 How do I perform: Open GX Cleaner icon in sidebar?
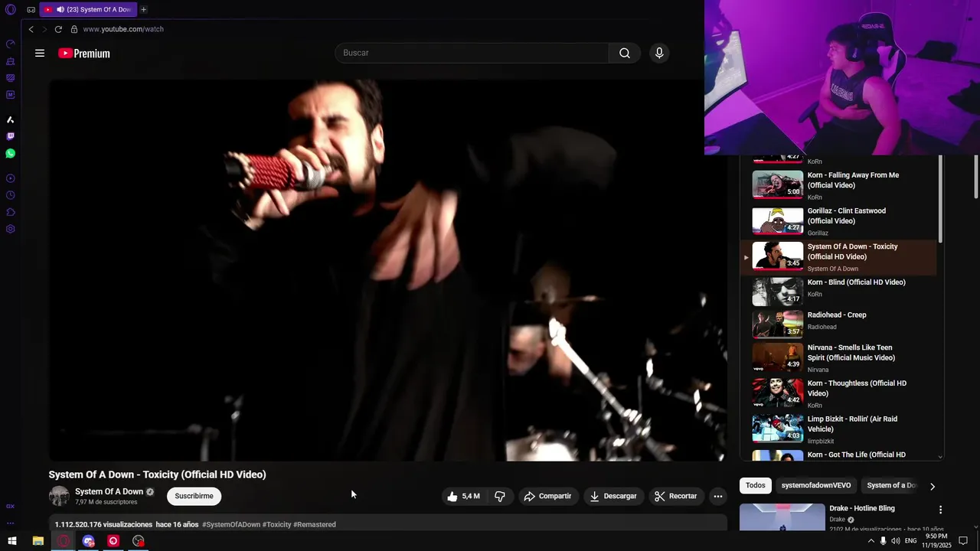[11, 61]
